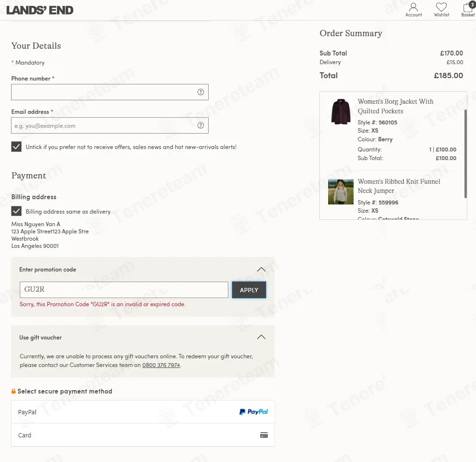Click the PayPal logo
476x462 pixels.
[x=253, y=412]
